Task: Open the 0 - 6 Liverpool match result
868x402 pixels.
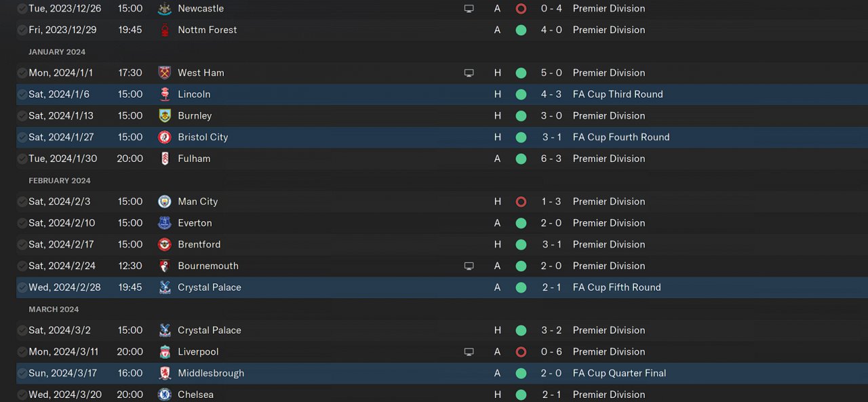Action: [x=551, y=352]
